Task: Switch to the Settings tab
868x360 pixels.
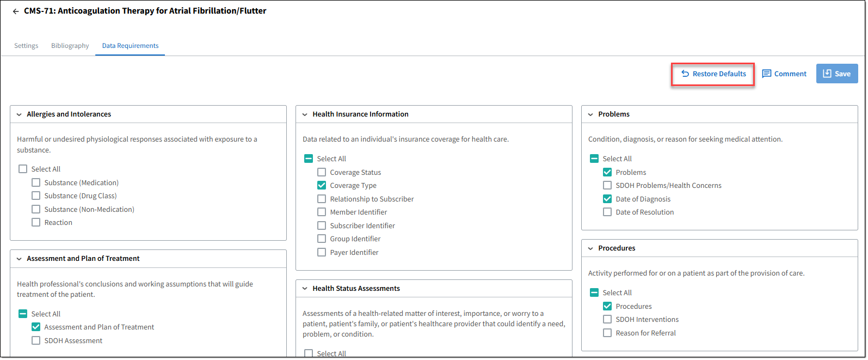Action: coord(26,46)
